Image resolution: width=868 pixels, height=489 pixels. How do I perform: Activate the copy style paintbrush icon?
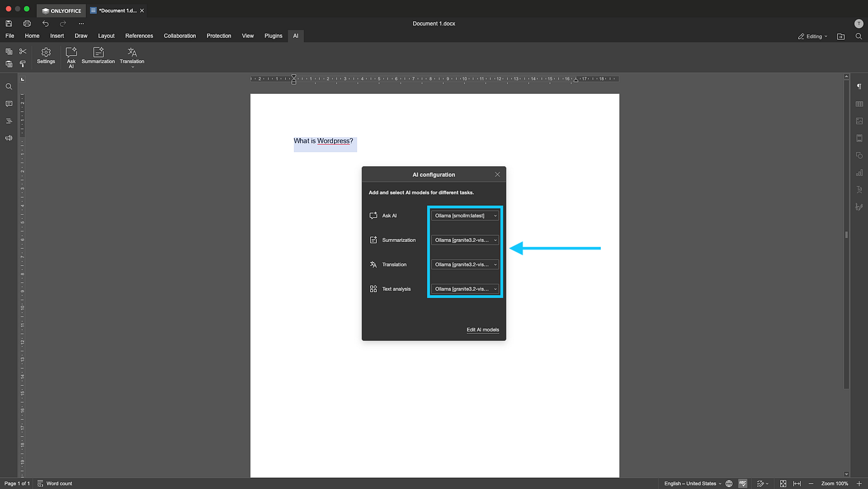[x=23, y=64]
